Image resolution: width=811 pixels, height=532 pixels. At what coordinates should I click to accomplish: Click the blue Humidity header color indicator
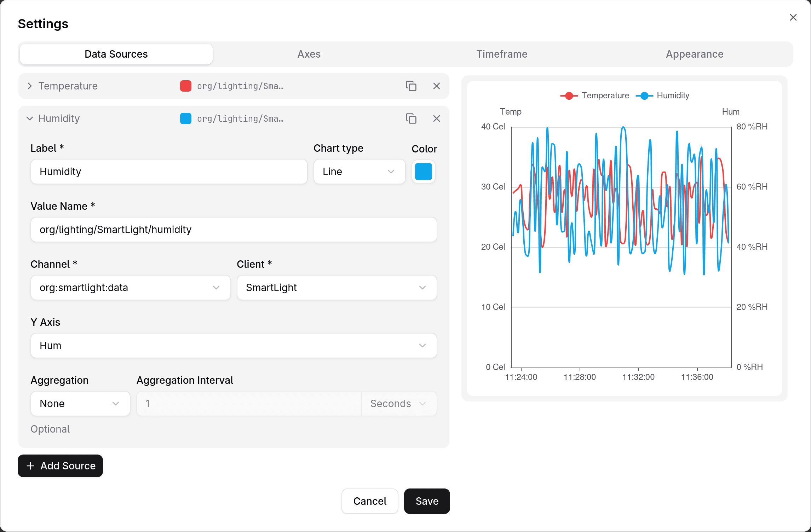(x=185, y=118)
